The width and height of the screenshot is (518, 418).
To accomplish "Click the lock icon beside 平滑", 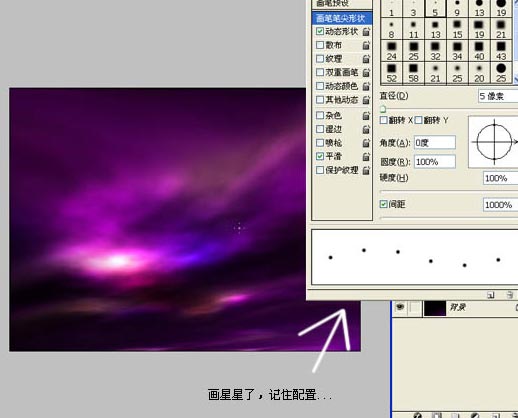I will (366, 156).
